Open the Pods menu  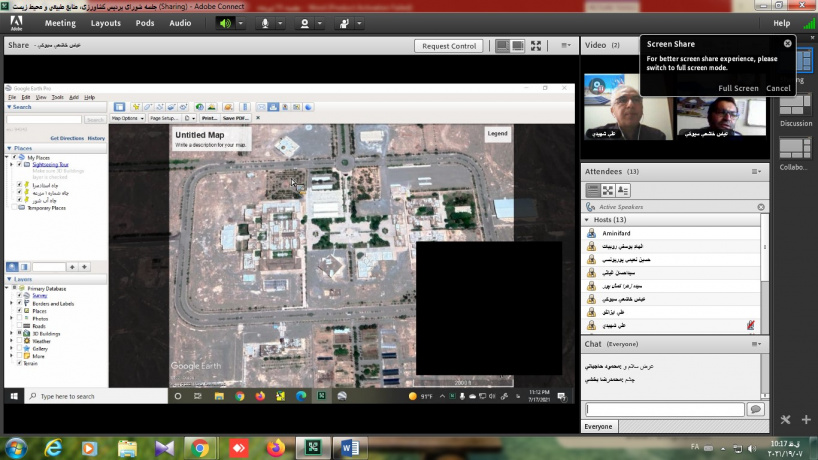[x=145, y=23]
